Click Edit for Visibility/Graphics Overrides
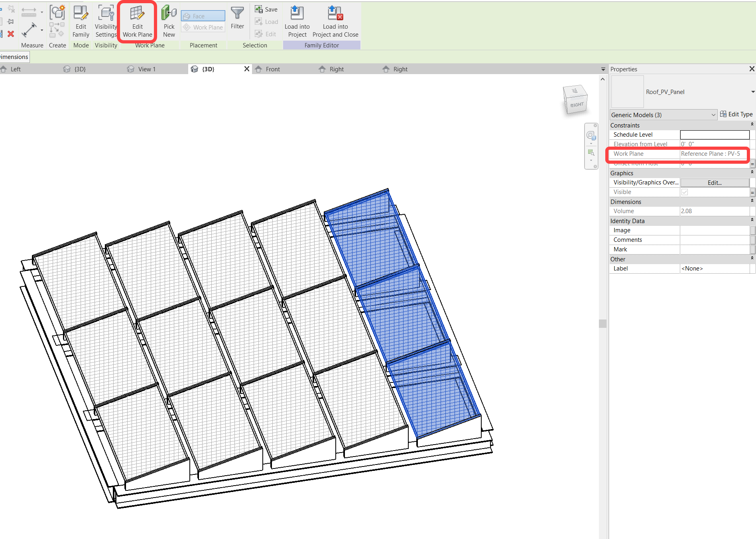Image resolution: width=756 pixels, height=539 pixels. (714, 182)
